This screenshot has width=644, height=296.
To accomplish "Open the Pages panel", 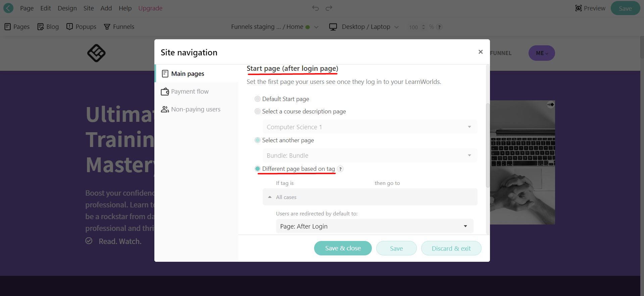I will pyautogui.click(x=17, y=27).
